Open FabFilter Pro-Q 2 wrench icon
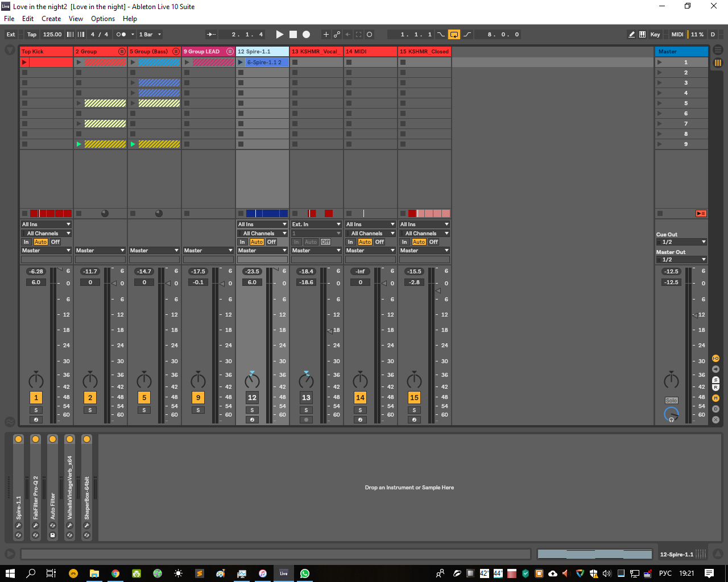Viewport: 728px width, 582px height. pos(35,526)
